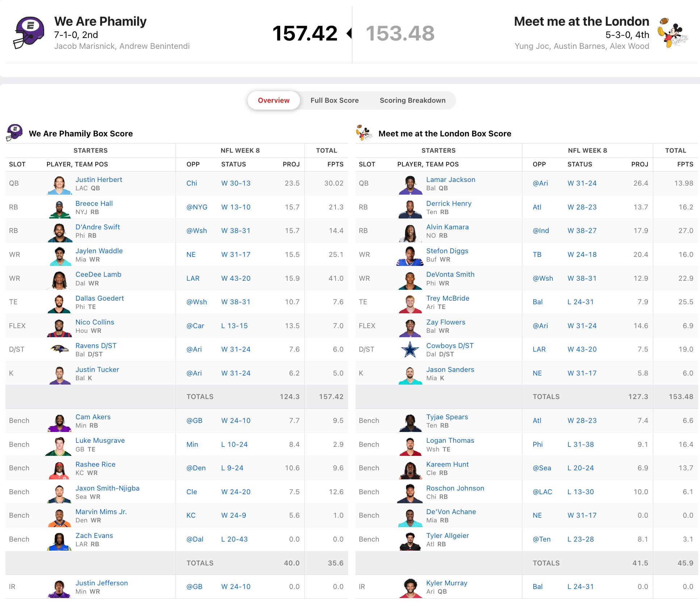
Task: Click Justin Herbert's player headshot
Action: (59, 185)
